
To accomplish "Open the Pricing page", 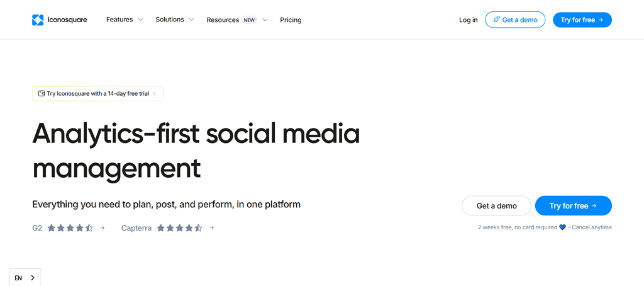I will click(291, 20).
